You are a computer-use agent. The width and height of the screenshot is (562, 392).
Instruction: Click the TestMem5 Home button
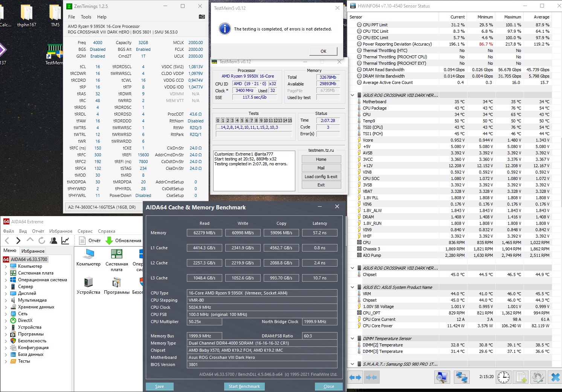point(321,159)
